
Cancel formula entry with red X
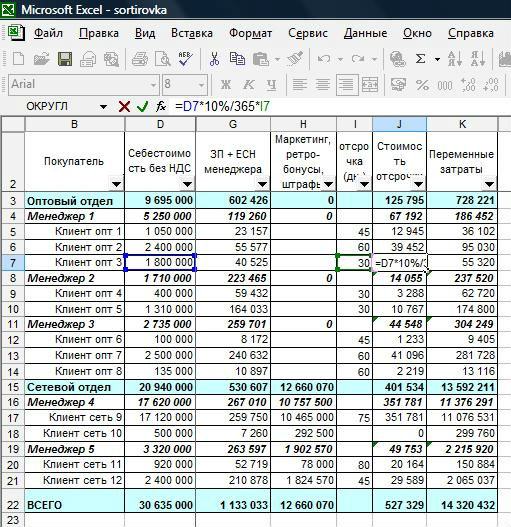[x=124, y=107]
